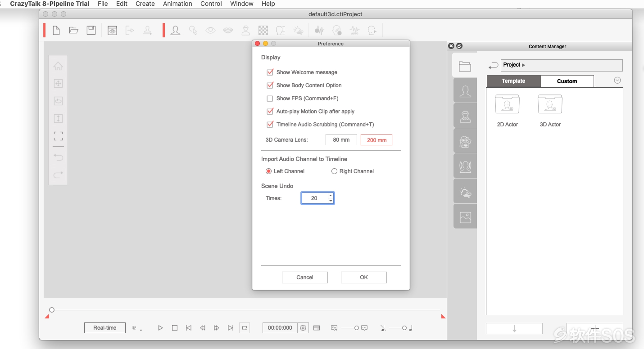The width and height of the screenshot is (644, 349).
Task: Open Content Manager options circle dropdown
Action: (x=617, y=80)
